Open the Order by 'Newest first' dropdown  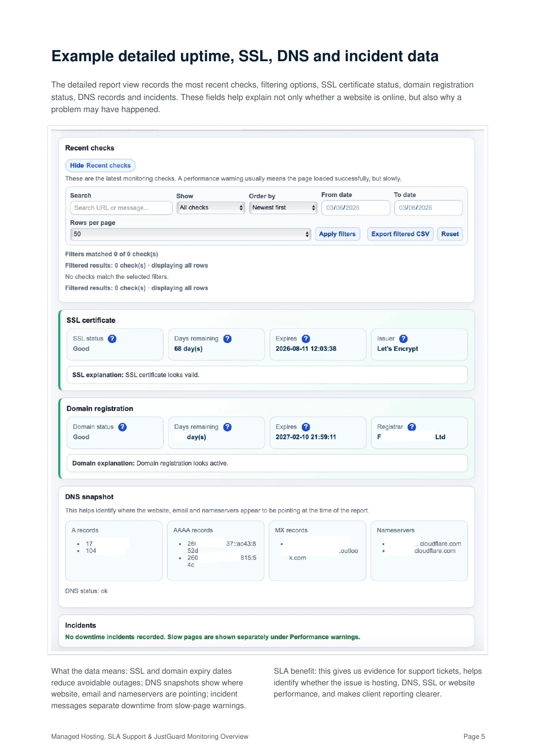[x=283, y=208]
